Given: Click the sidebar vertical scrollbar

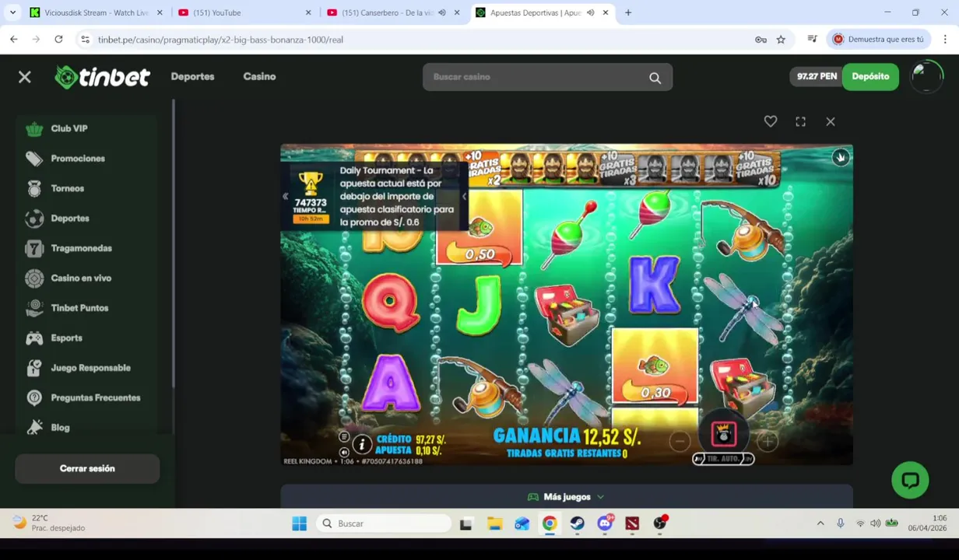Looking at the screenshot, I should point(174,245).
